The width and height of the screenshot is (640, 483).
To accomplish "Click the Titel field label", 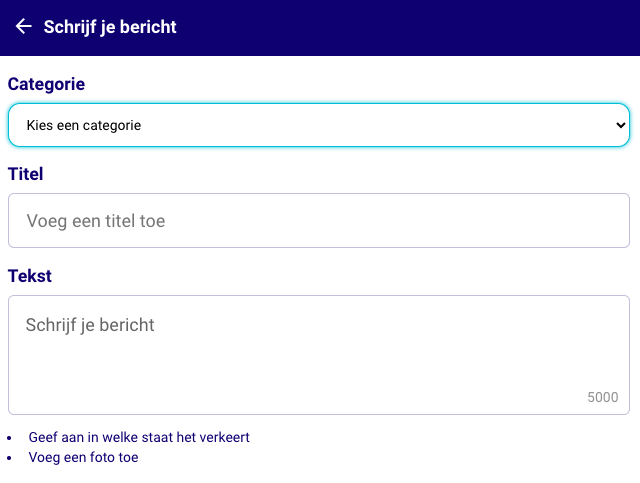I will coord(26,174).
